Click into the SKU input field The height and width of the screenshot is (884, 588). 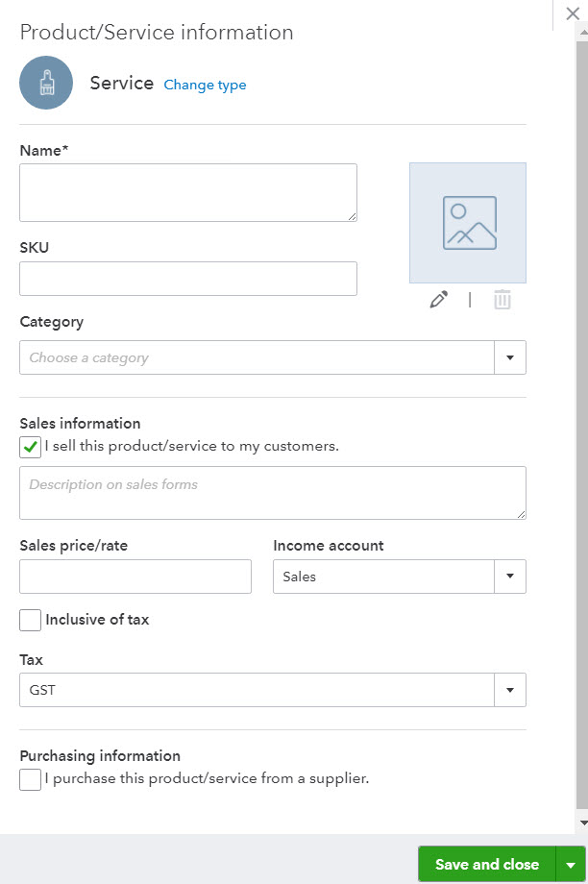[x=188, y=279]
